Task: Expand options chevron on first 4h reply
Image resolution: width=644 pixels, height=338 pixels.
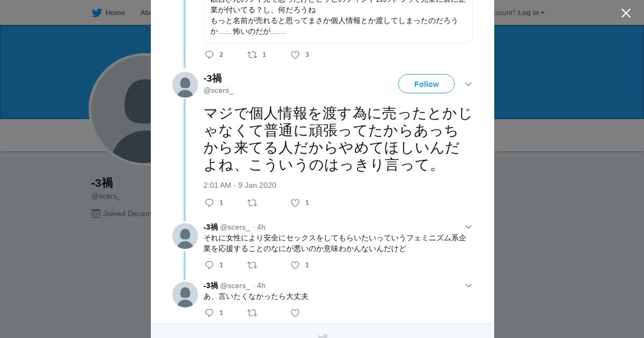Action: point(469,227)
